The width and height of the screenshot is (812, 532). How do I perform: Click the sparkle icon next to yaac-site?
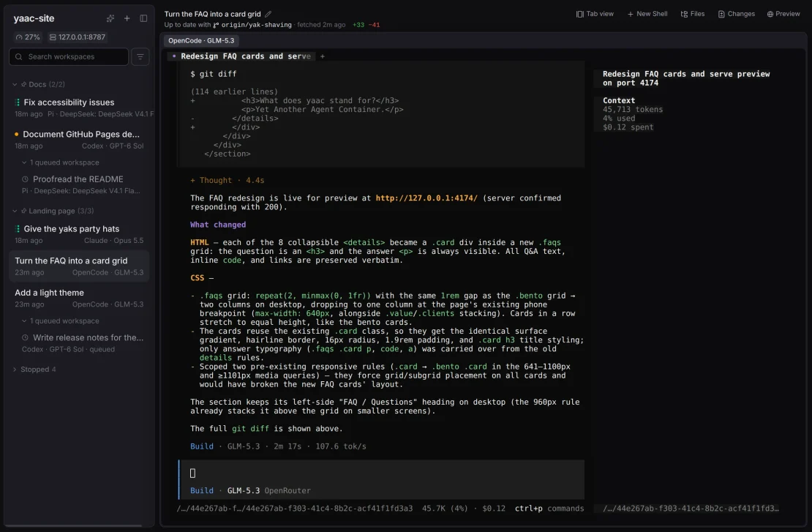(x=110, y=18)
